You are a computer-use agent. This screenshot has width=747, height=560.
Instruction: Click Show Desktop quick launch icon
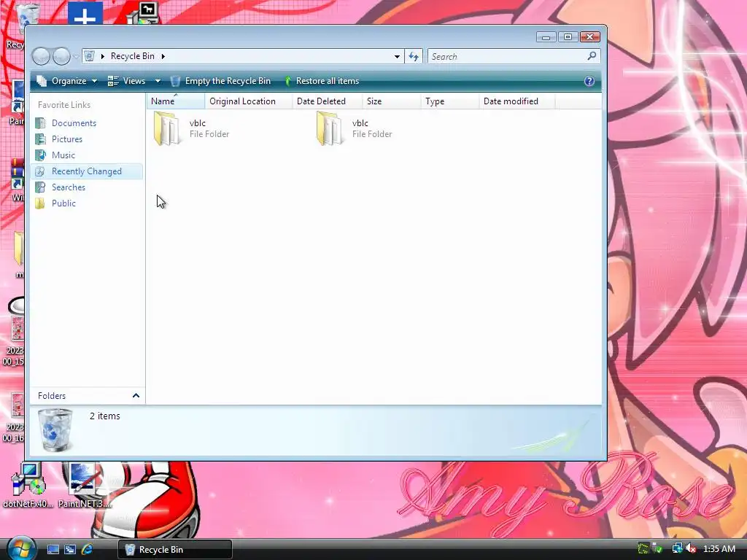point(53,550)
